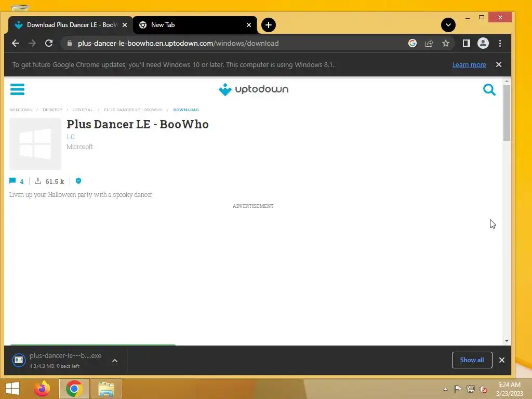Share this page using the share icon
Image resolution: width=532 pixels, height=399 pixels.
[x=429, y=44]
